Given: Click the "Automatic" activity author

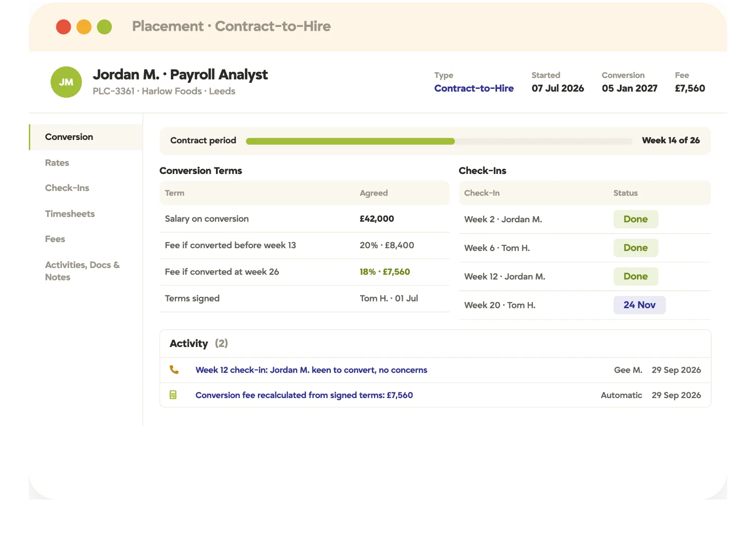Looking at the screenshot, I should 621,395.
